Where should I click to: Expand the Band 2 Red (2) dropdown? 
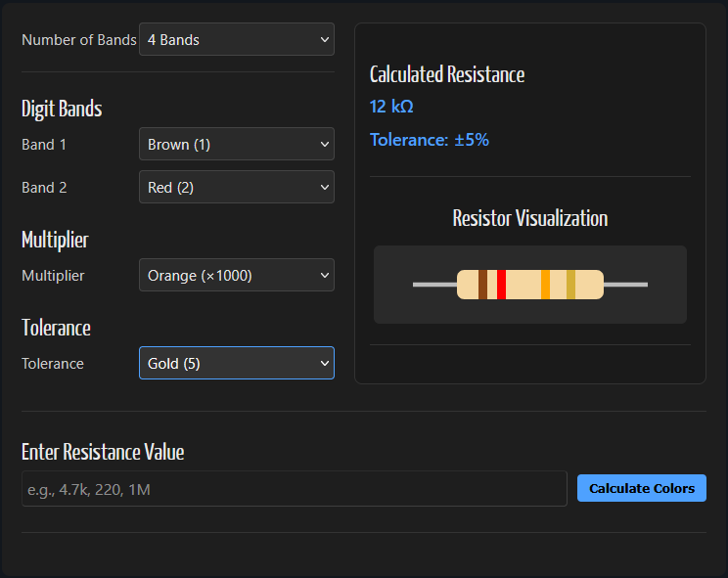click(x=237, y=187)
